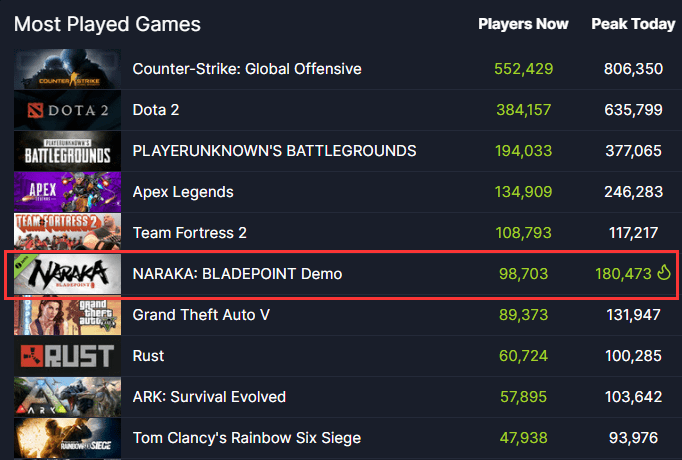The image size is (682, 460).
Task: Select the Rust game logo
Action: (66, 356)
